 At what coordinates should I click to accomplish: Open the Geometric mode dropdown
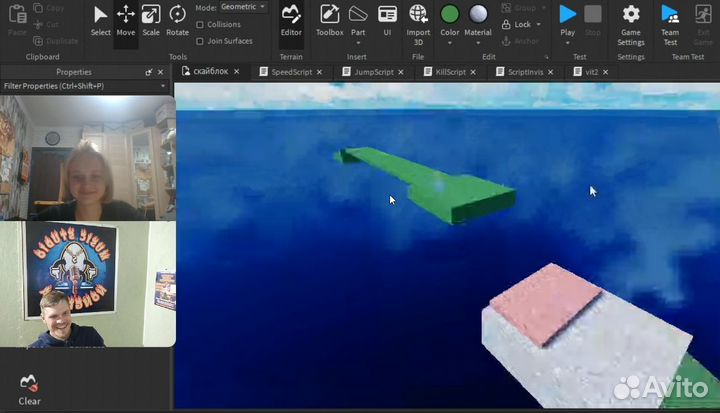[x=243, y=7]
